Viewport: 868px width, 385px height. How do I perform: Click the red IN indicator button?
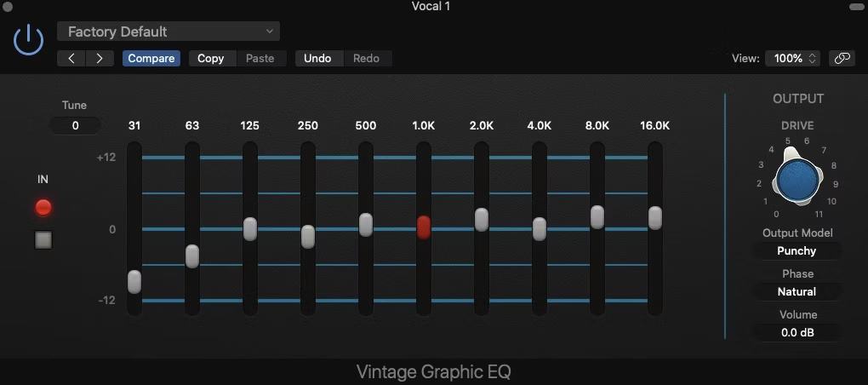(43, 208)
